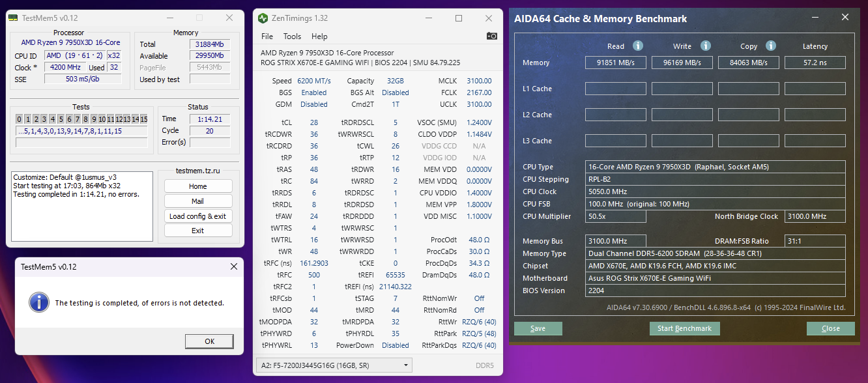
Task: Click the testmem.tz.ru label
Action: 198,171
